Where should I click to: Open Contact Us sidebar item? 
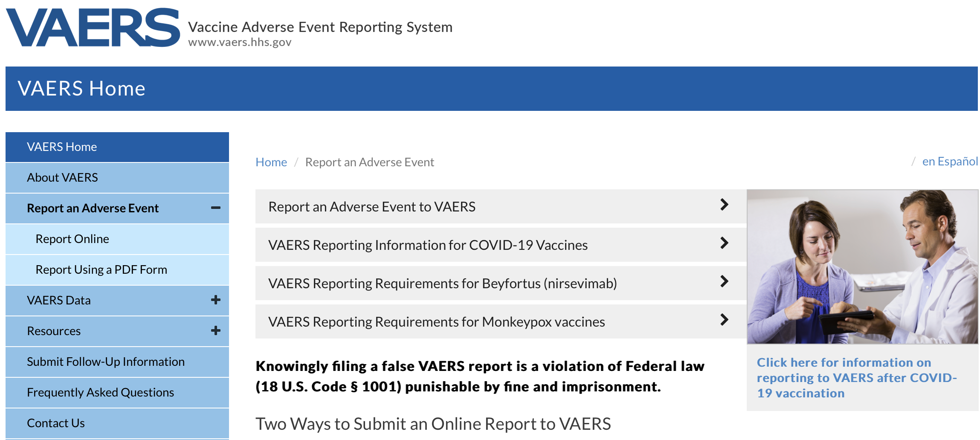click(117, 423)
